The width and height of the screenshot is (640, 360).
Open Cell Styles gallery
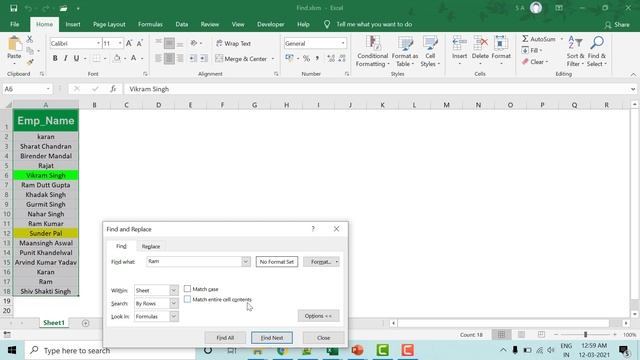click(430, 51)
